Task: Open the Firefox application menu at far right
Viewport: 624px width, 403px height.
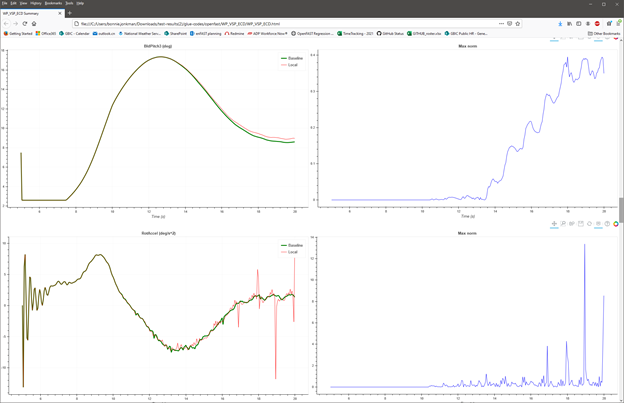Action: click(619, 23)
